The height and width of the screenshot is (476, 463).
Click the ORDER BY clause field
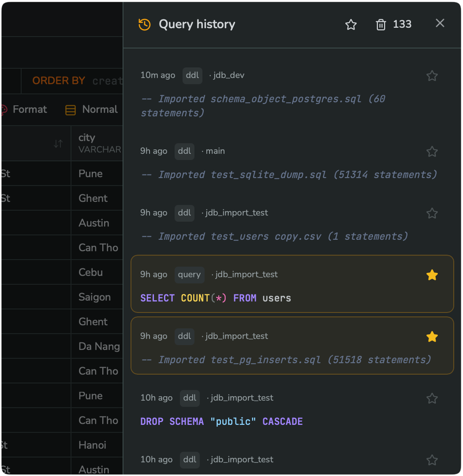point(72,81)
